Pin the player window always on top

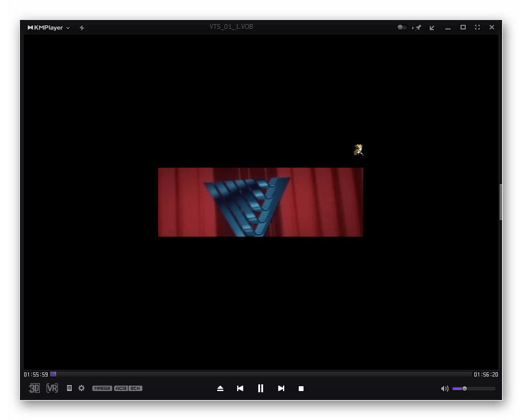[418, 27]
